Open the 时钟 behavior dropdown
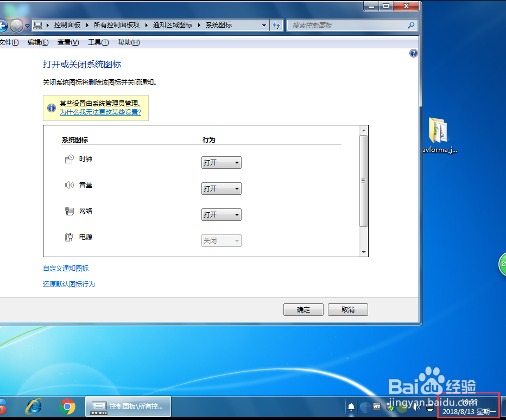 click(222, 163)
